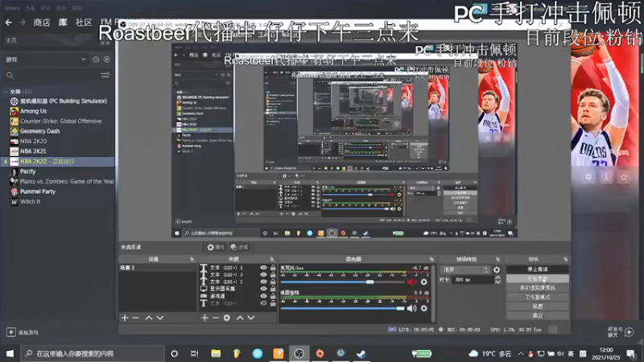Open advanced filter sliders icon
Image resolution: width=644 pixels, height=362 pixels.
[105, 75]
